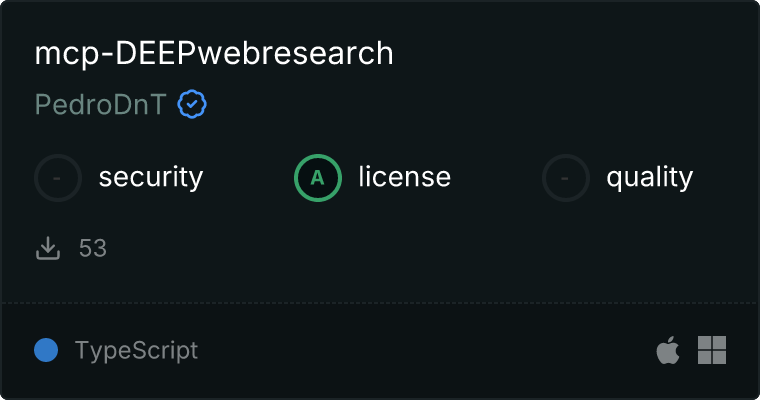Click the quality label text
This screenshot has width=760, height=400.
649,177
